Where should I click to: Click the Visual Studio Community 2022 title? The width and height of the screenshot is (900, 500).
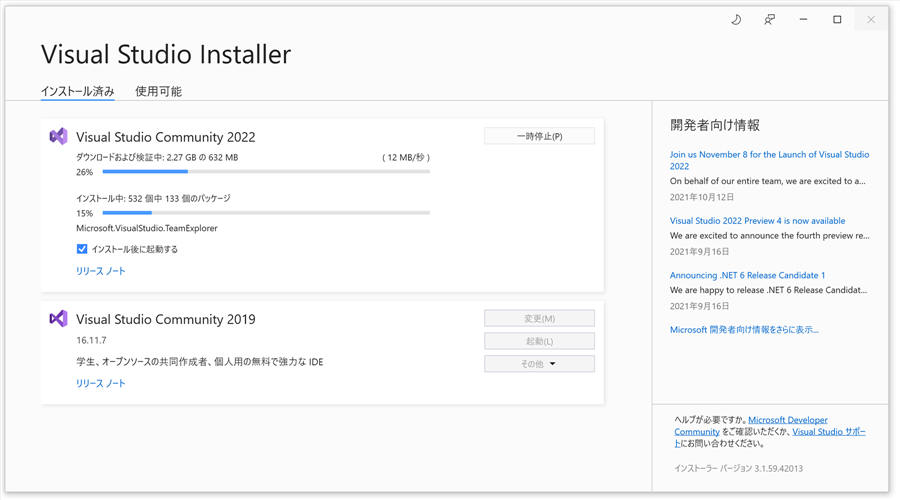[166, 137]
